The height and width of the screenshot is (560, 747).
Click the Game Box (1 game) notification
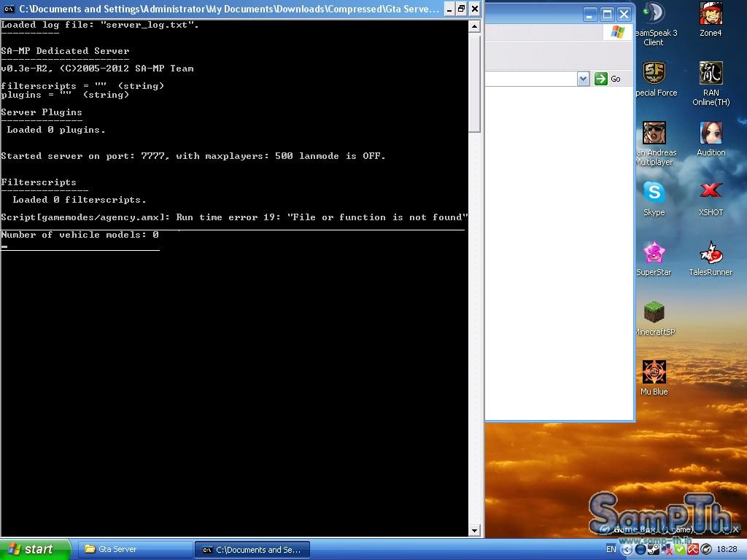click(653, 529)
